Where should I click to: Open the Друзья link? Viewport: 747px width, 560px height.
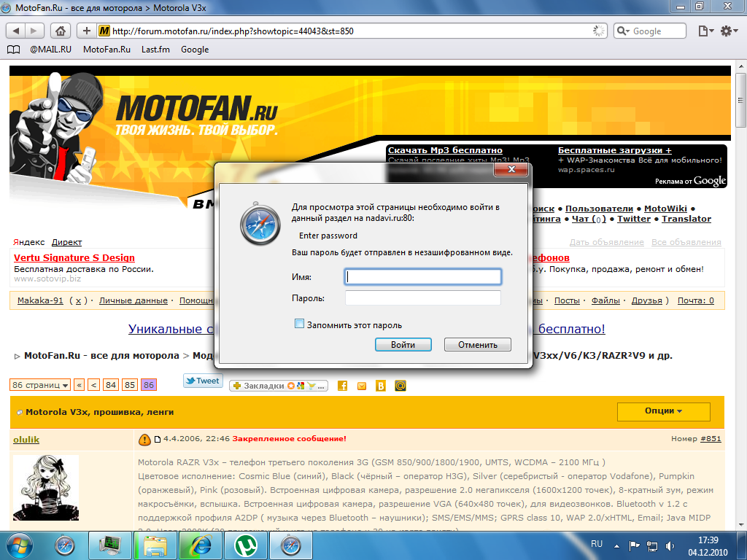point(646,300)
